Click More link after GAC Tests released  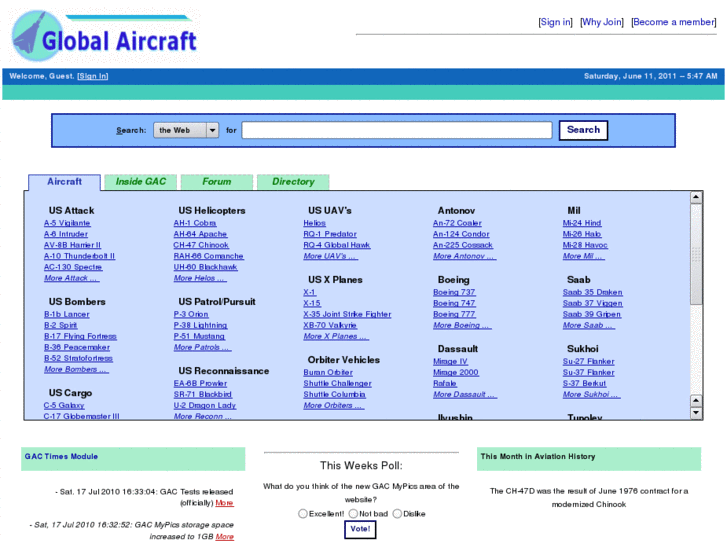click(224, 503)
